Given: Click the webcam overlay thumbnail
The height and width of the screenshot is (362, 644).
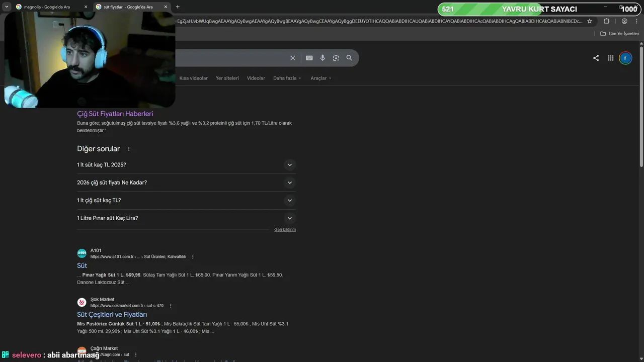Looking at the screenshot, I should (x=90, y=60).
